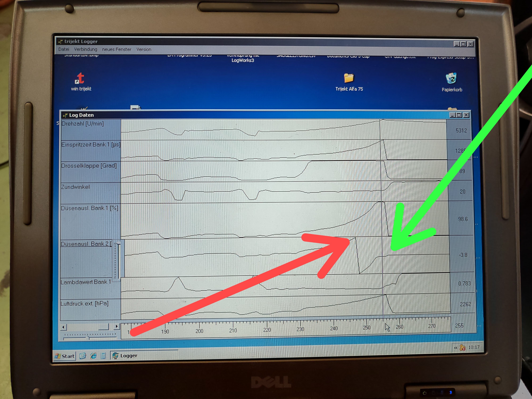Expand hidden tray icons chevron
The height and width of the screenshot is (399, 532).
456,348
